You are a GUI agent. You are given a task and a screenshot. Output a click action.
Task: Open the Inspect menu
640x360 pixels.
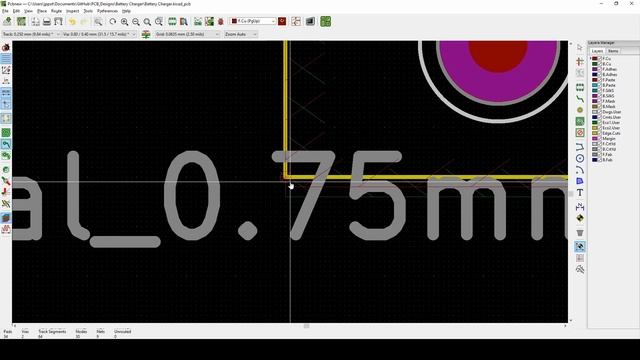[73, 11]
